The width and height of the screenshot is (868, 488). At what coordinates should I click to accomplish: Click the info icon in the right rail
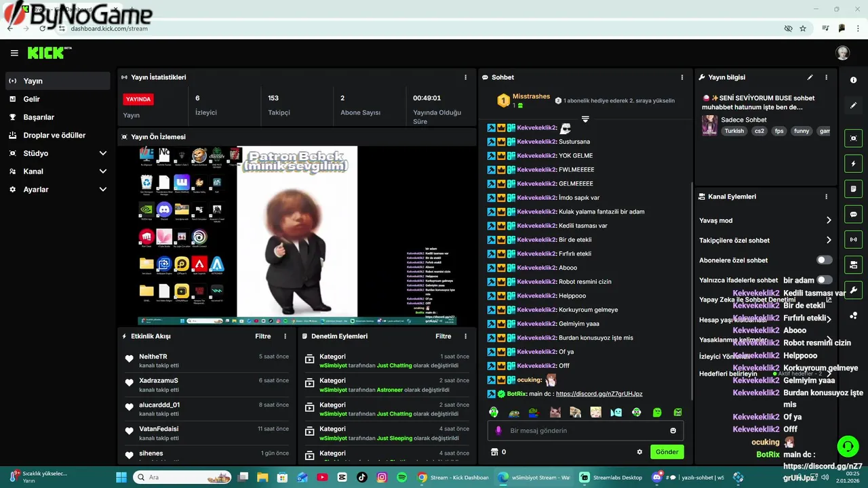click(853, 80)
